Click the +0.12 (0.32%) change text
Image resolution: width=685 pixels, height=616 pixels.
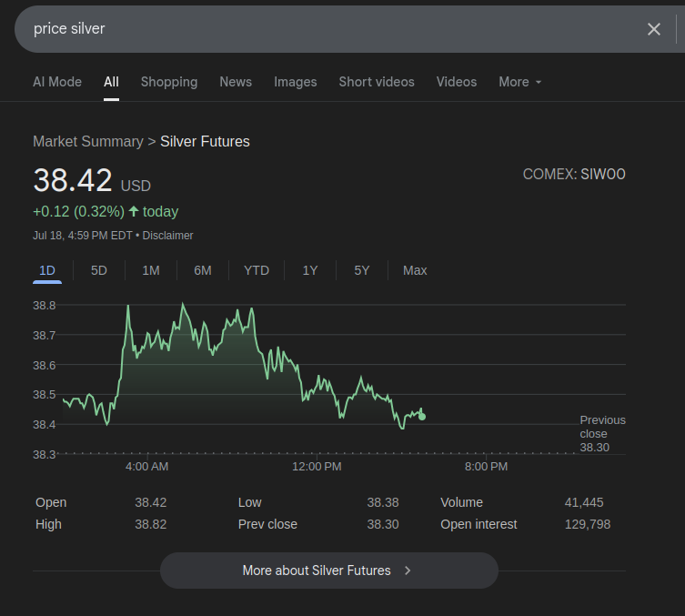[x=78, y=212]
